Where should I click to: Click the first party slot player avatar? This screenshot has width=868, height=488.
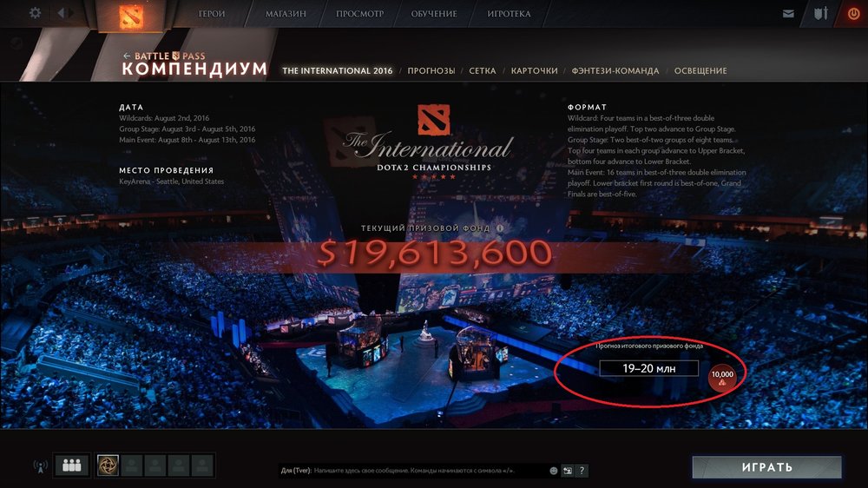point(108,465)
